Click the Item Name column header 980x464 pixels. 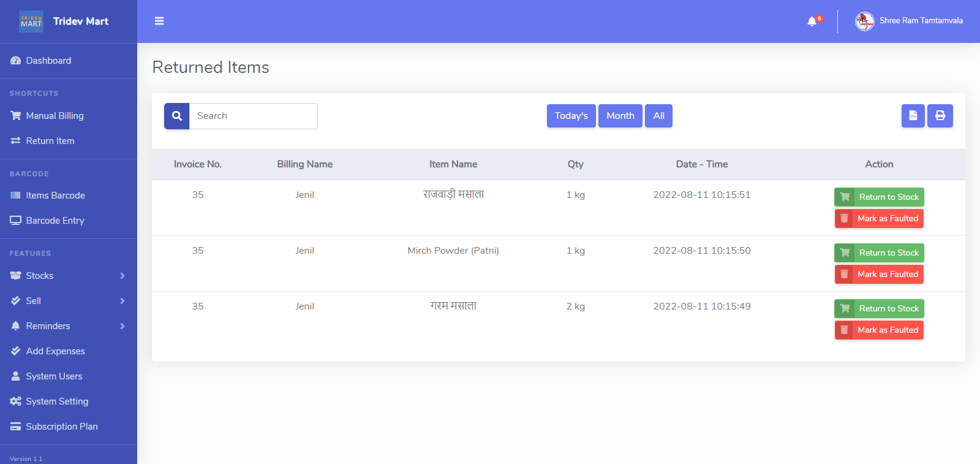[x=453, y=164]
